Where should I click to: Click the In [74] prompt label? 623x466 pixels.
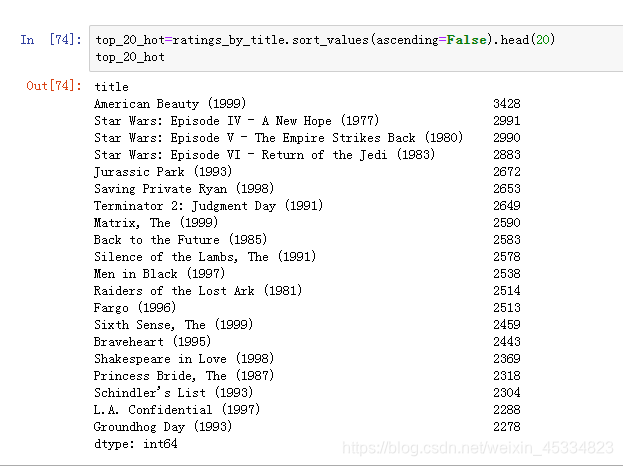(x=51, y=40)
